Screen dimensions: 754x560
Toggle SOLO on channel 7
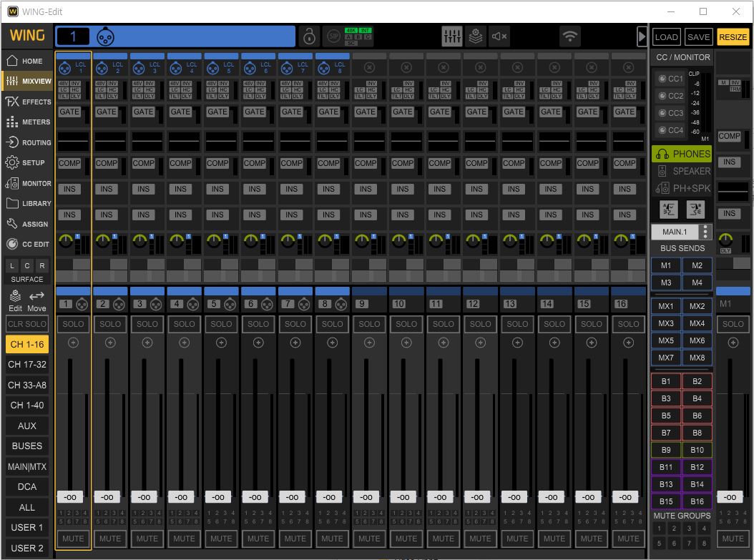coord(295,324)
